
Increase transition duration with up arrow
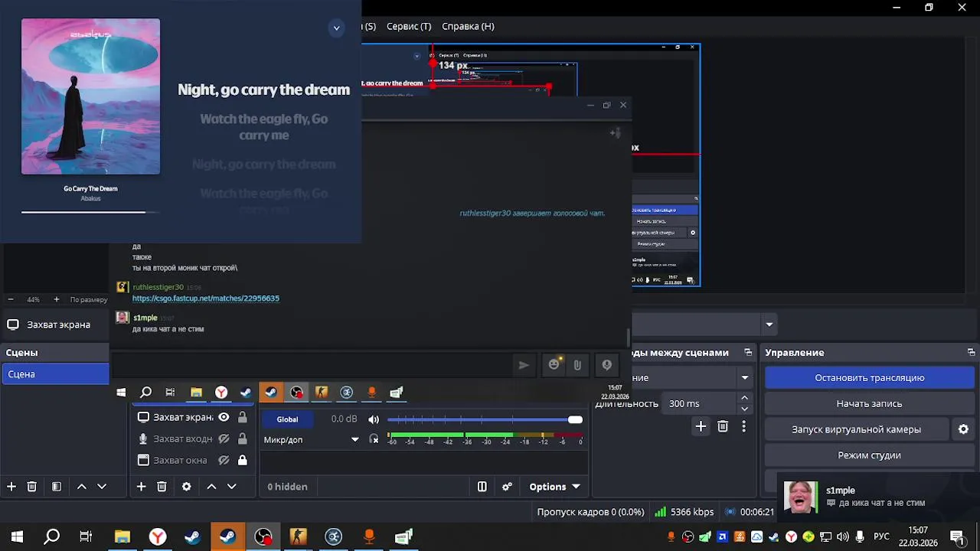pyautogui.click(x=744, y=398)
